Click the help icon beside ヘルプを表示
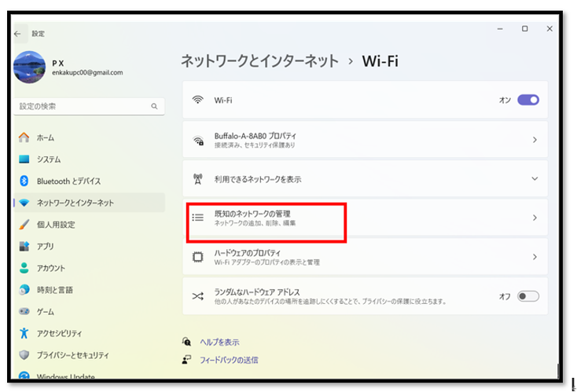 tap(186, 342)
